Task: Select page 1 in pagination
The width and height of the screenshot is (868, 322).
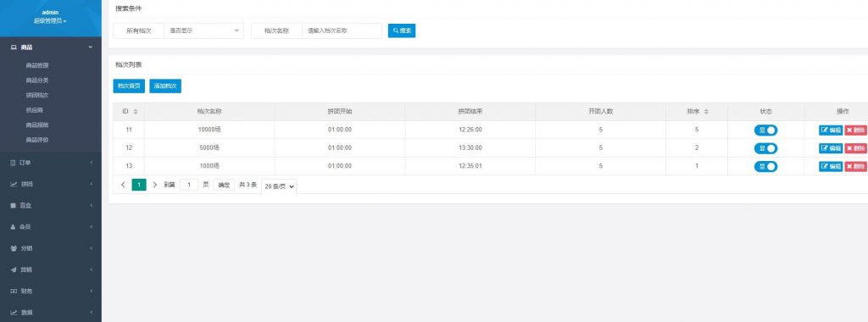Action: (x=139, y=185)
